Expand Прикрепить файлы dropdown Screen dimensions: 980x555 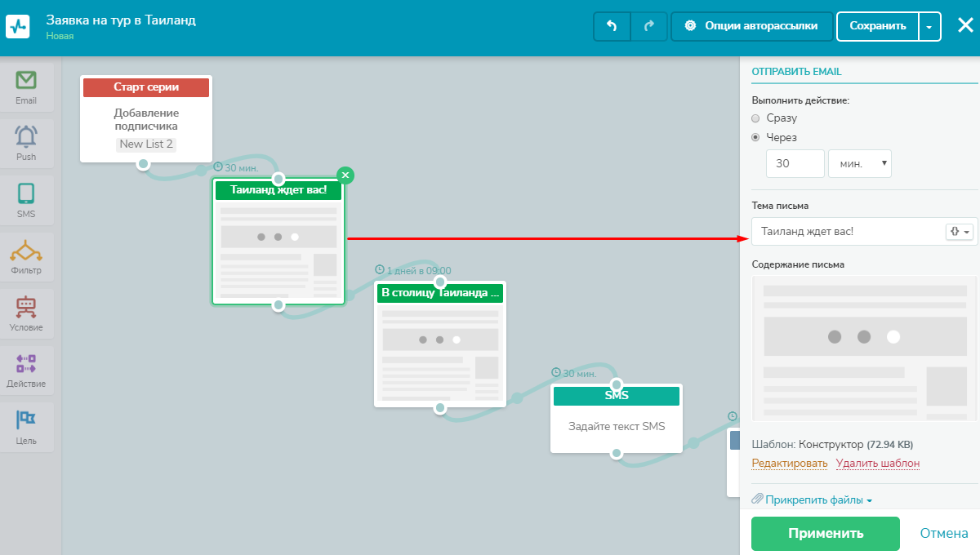pyautogui.click(x=818, y=499)
